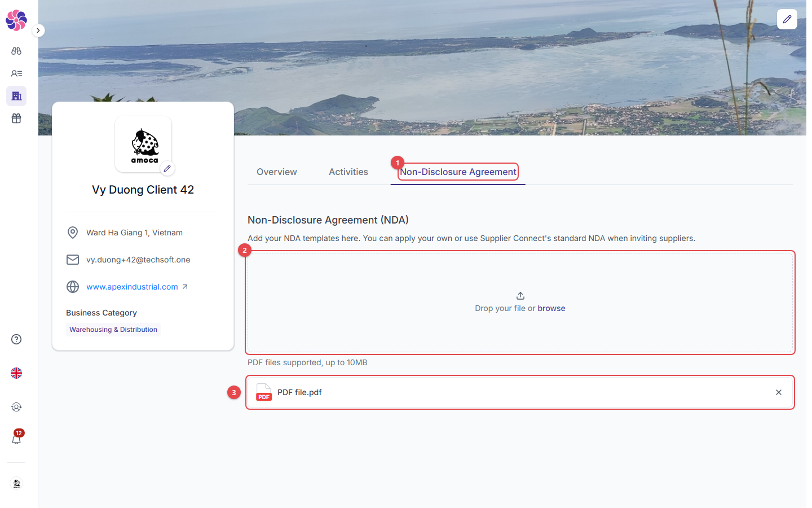Click the envelope email icon
The height and width of the screenshot is (508, 812).
pos(73,260)
